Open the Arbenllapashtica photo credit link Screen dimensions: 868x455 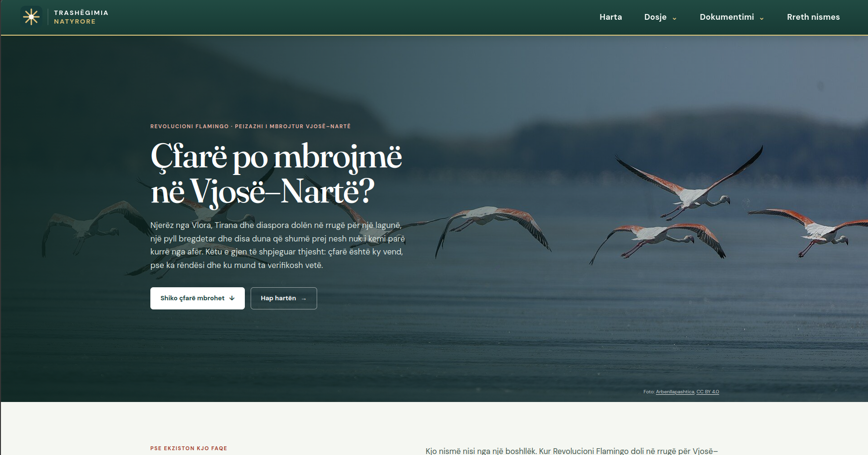(675, 392)
